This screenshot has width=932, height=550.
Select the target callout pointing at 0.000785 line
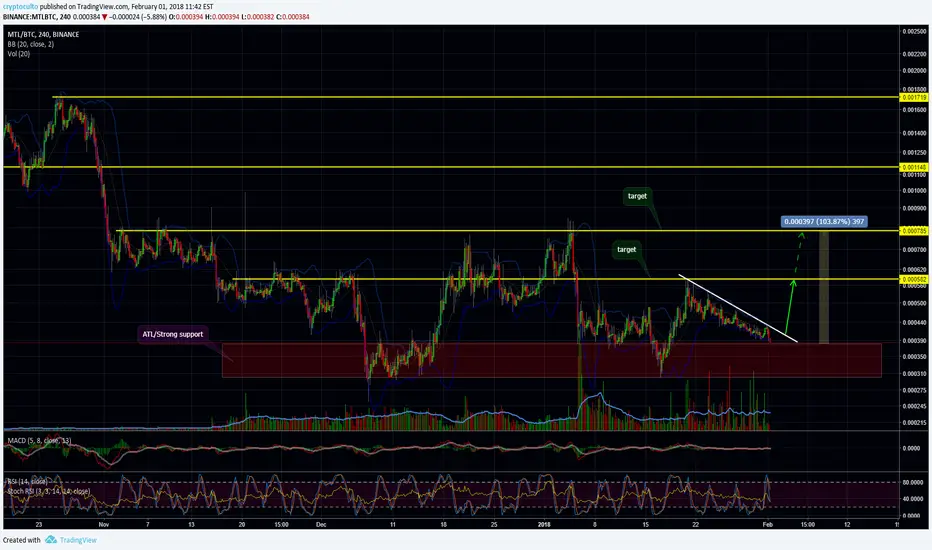[637, 196]
